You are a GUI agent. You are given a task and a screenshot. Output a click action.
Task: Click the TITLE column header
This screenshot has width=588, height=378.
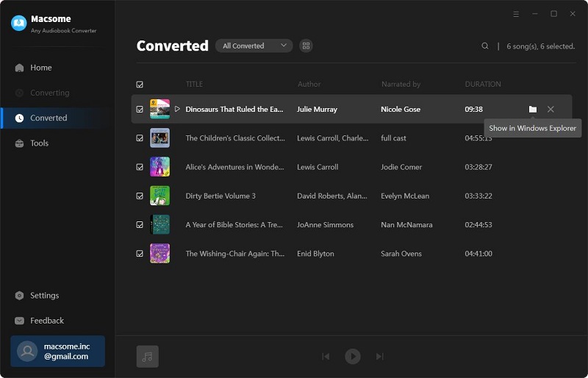[x=194, y=84]
